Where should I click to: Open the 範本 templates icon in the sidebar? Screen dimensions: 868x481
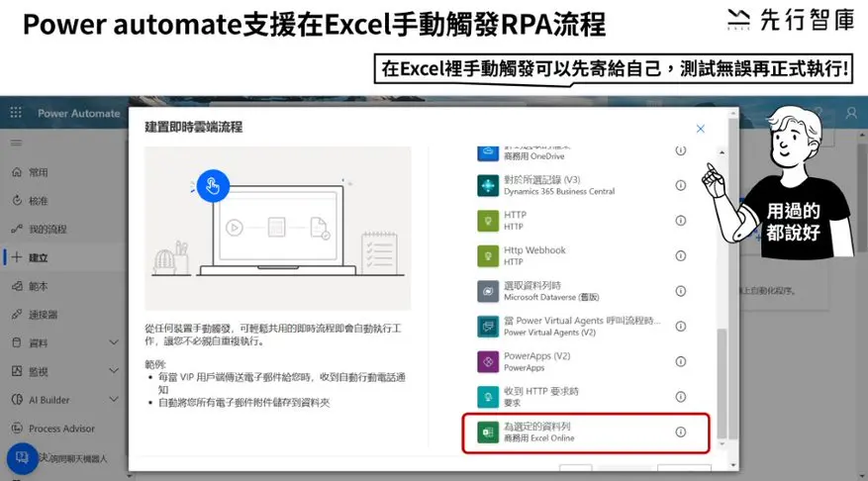point(17,286)
